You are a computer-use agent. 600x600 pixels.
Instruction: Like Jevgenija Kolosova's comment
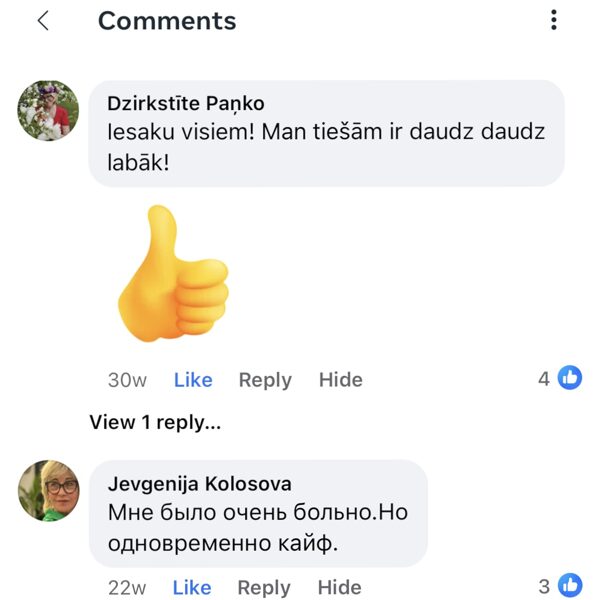192,587
